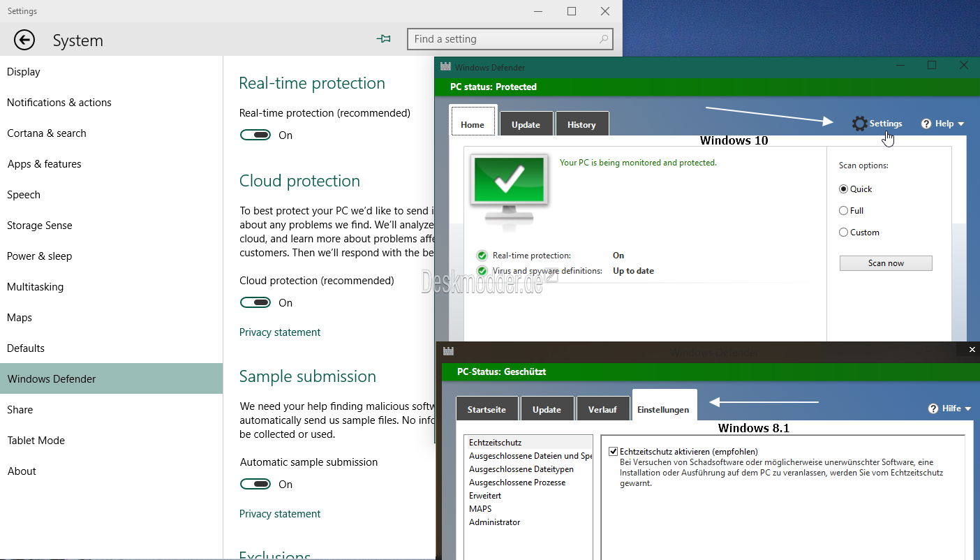Toggle Cloud protection switch
This screenshot has height=560, width=980.
coord(255,302)
